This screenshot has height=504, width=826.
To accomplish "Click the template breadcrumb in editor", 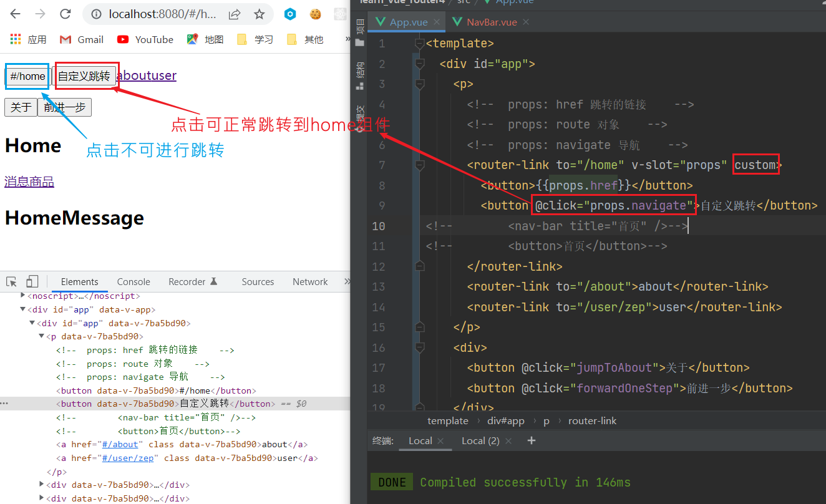I will [448, 420].
